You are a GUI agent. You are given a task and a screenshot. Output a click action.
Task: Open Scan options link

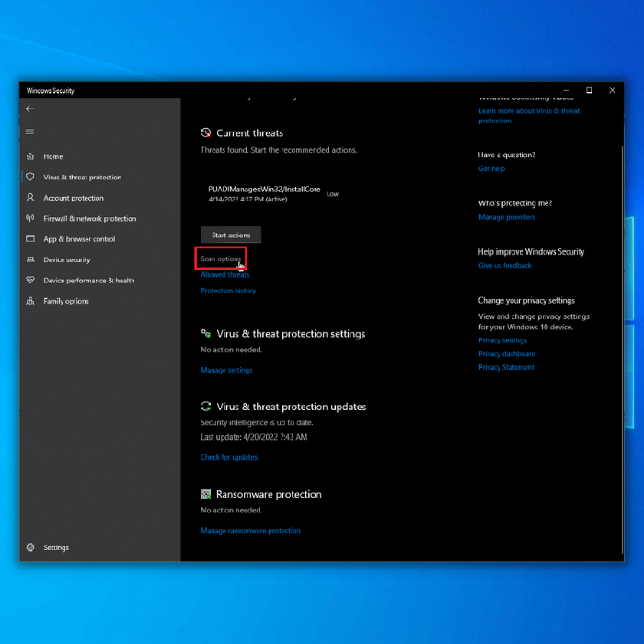[221, 259]
